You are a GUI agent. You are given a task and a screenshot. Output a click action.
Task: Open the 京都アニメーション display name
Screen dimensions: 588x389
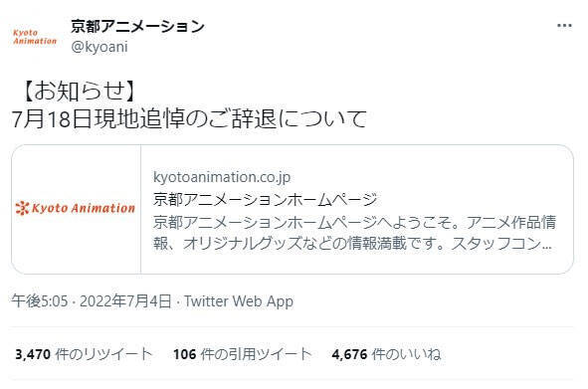pyautogui.click(x=137, y=26)
